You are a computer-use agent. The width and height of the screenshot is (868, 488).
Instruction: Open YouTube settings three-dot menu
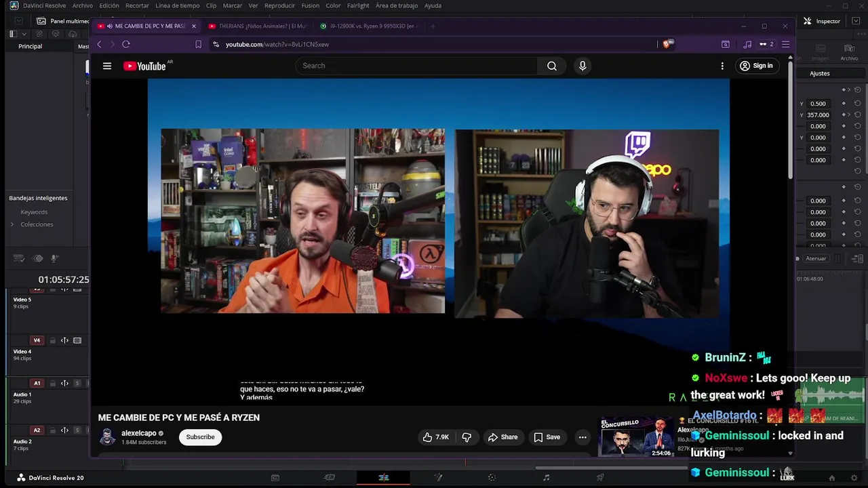[x=722, y=66]
